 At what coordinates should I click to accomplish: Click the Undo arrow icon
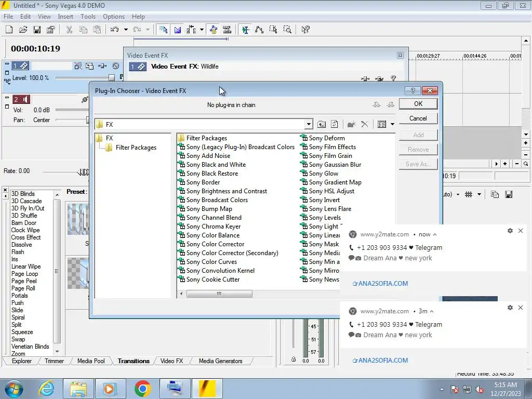[x=114, y=30]
